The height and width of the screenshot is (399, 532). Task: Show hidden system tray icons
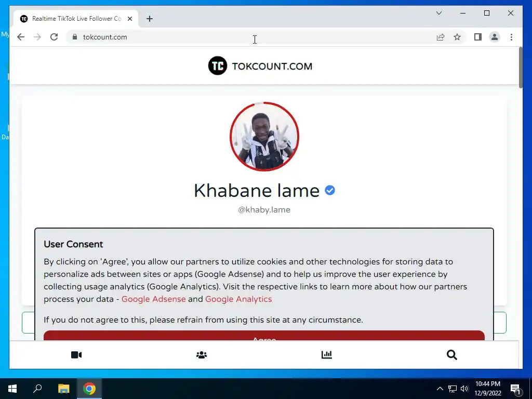(440, 389)
